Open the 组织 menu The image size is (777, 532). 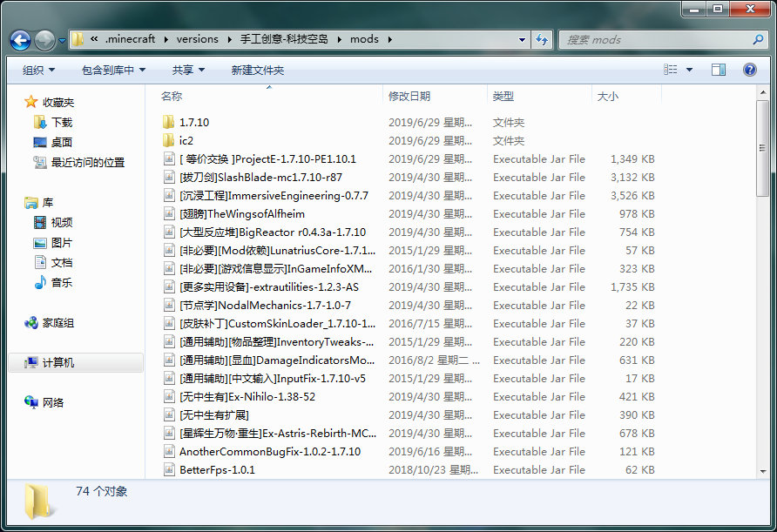point(38,70)
